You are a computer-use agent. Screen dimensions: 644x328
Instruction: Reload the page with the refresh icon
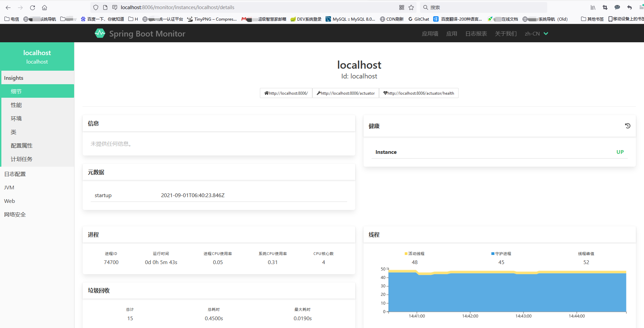[x=32, y=7]
